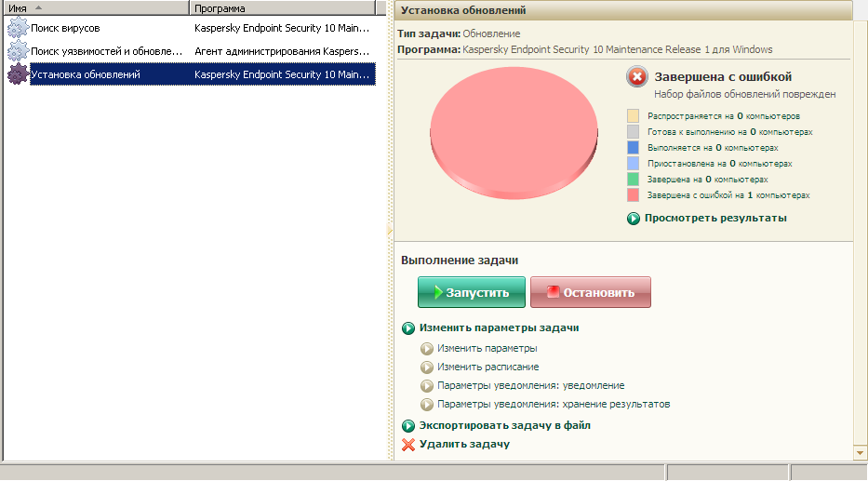Select the Установка обновлений task name

(x=86, y=74)
